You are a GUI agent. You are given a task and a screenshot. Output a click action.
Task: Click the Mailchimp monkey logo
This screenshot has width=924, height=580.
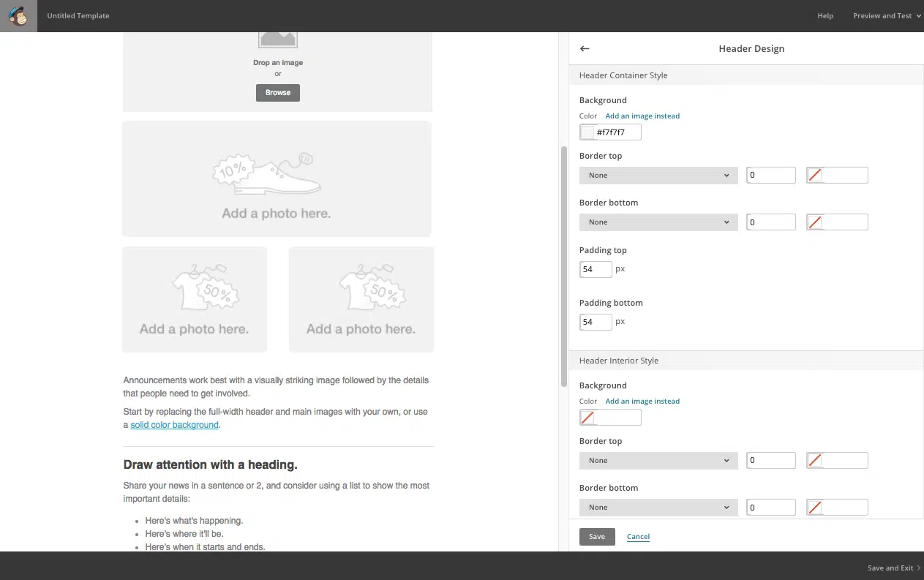click(18, 15)
